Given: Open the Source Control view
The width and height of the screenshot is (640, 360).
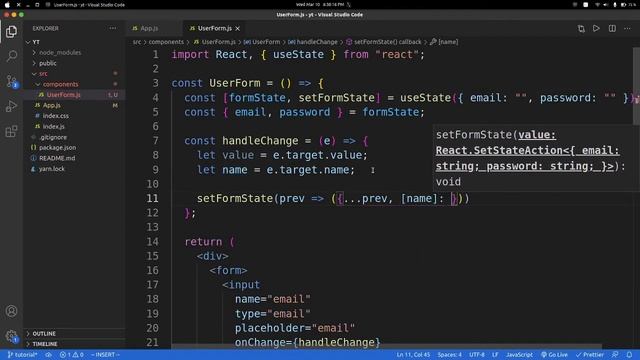Looking at the screenshot, I should (x=11, y=81).
